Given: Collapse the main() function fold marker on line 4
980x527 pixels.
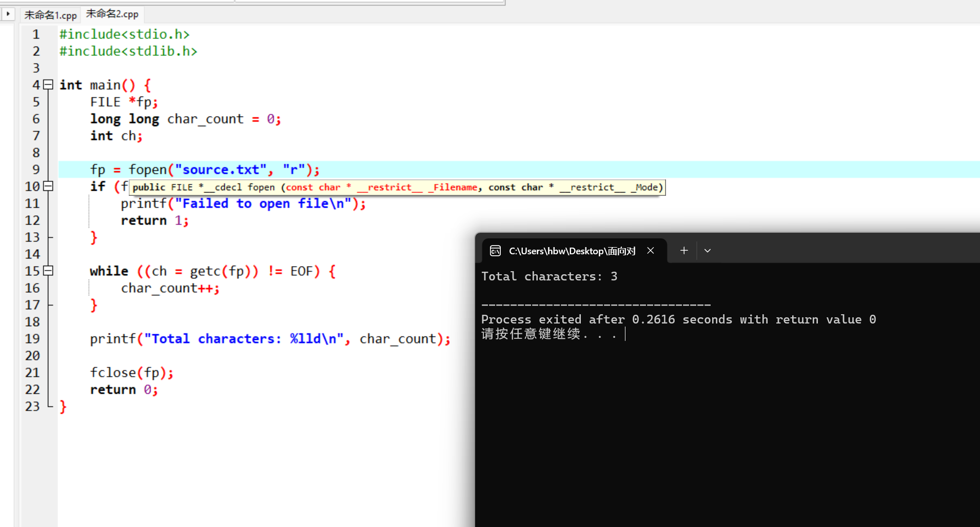Looking at the screenshot, I should (48, 85).
